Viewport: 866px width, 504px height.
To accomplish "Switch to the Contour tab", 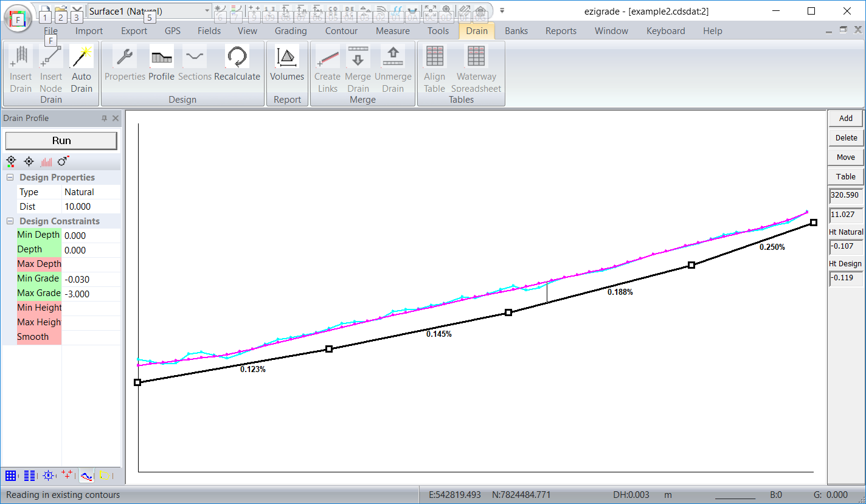I will (341, 31).
